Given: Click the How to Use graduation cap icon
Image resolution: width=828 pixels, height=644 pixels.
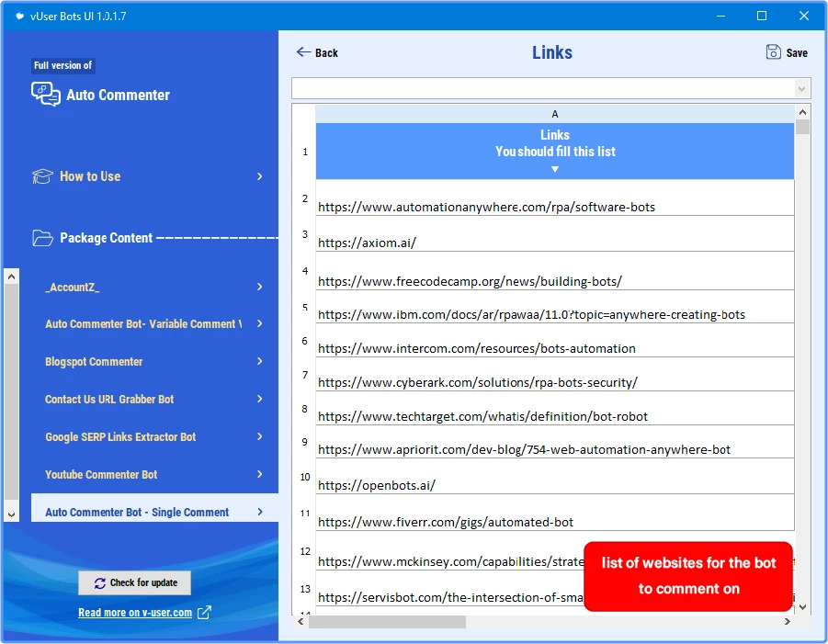Looking at the screenshot, I should [42, 176].
